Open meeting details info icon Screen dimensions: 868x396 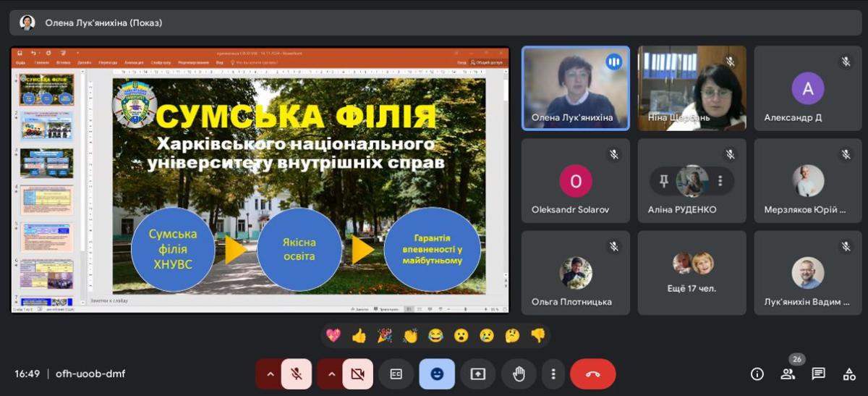tap(757, 374)
